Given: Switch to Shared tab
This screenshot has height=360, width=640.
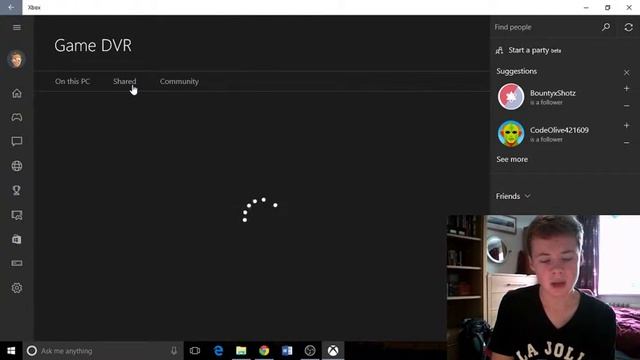Looking at the screenshot, I should (x=124, y=81).
